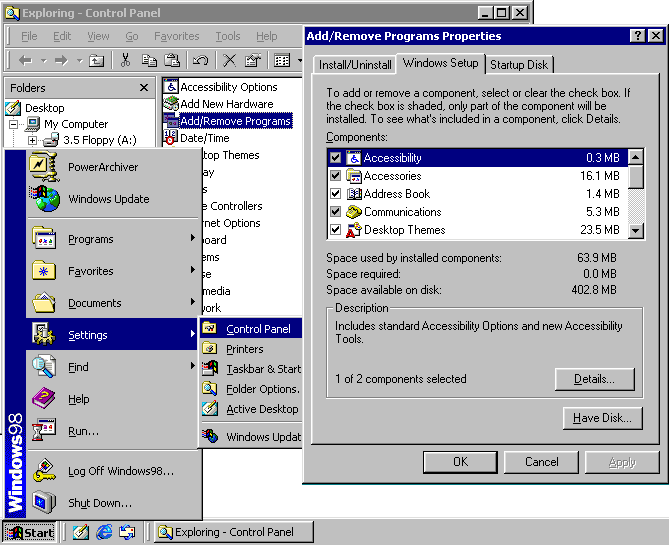Click the dialog's question mark help button

pyautogui.click(x=637, y=35)
